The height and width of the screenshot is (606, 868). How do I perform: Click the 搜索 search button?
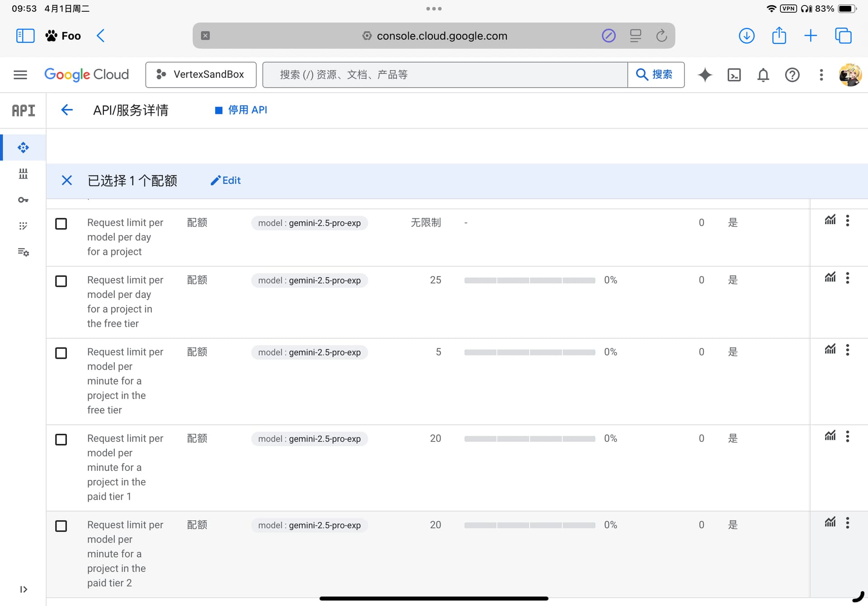pyautogui.click(x=656, y=75)
